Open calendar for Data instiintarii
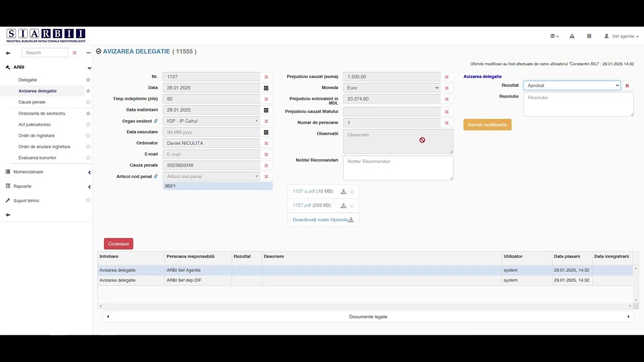Viewport: 644px width, 362px height. pos(266,110)
